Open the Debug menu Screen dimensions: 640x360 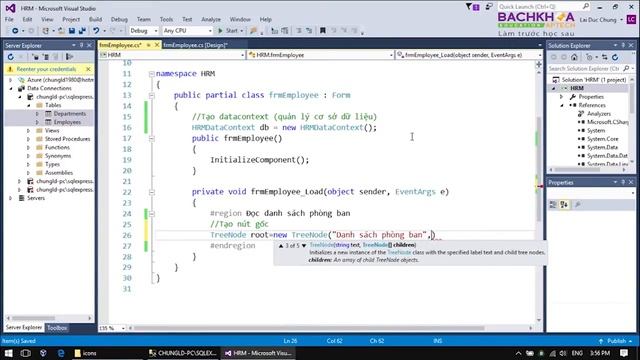(119, 19)
